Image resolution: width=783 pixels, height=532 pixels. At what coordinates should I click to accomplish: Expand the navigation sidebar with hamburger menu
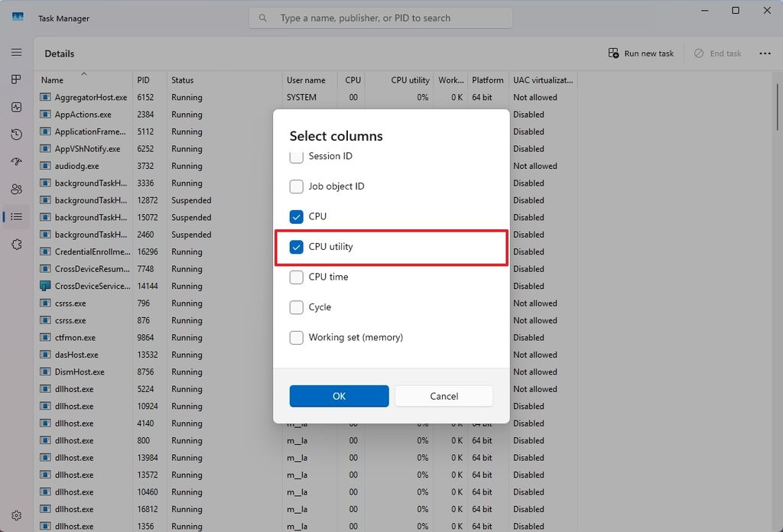16,52
